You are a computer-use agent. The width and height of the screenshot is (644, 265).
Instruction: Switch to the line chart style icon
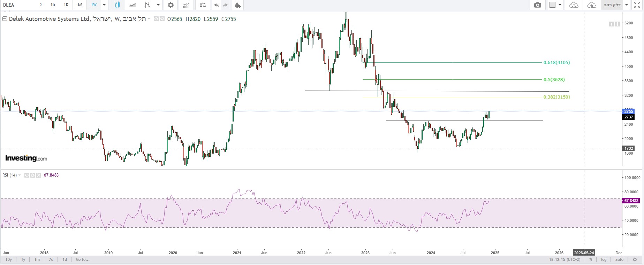pos(132,5)
